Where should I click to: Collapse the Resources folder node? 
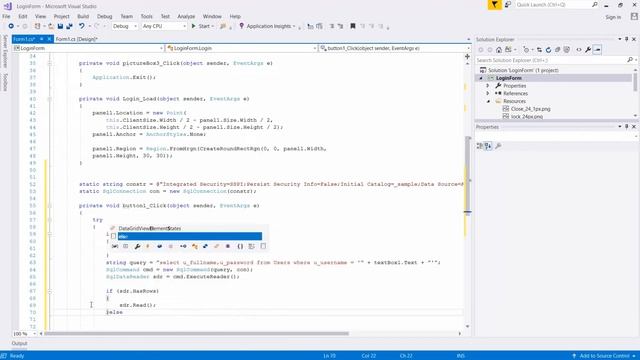click(488, 101)
